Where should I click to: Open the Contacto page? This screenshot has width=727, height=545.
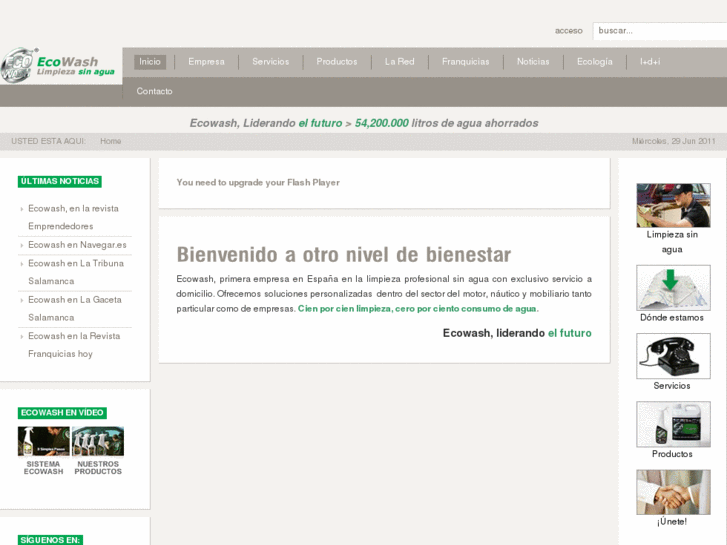[x=154, y=91]
